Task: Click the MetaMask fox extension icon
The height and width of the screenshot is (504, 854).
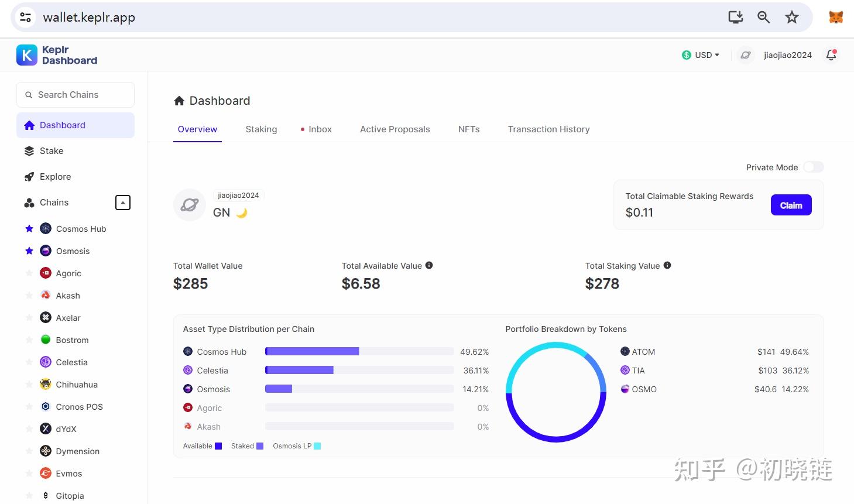Action: (836, 18)
